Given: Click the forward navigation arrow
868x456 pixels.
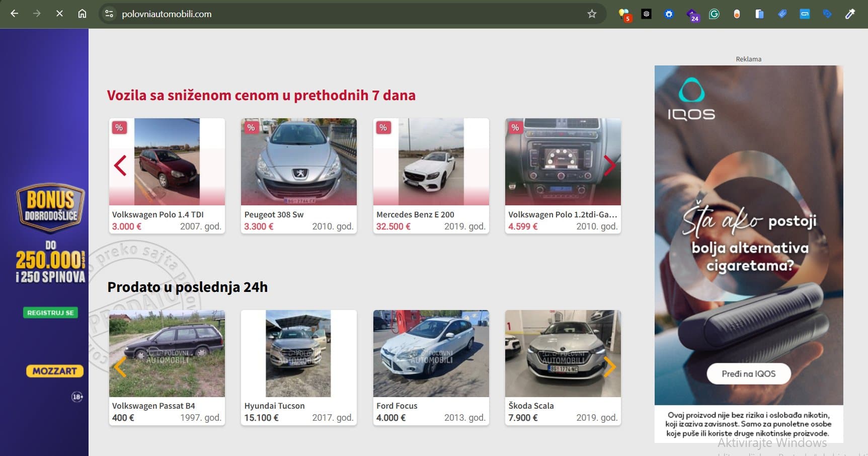Looking at the screenshot, I should pos(37,14).
